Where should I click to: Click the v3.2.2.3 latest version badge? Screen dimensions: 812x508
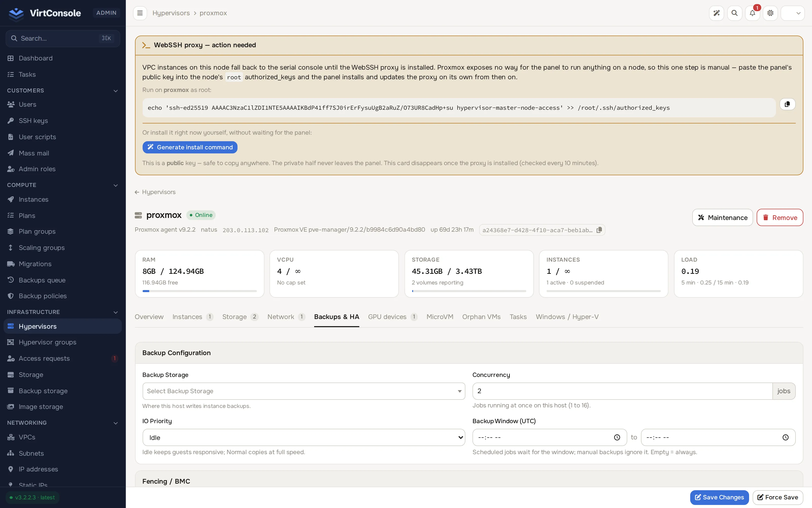[32, 497]
